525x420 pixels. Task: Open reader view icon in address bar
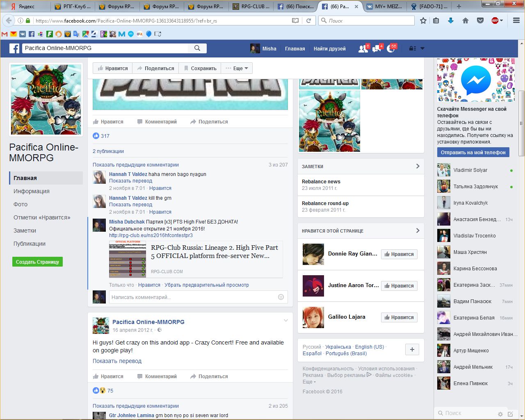(x=295, y=21)
